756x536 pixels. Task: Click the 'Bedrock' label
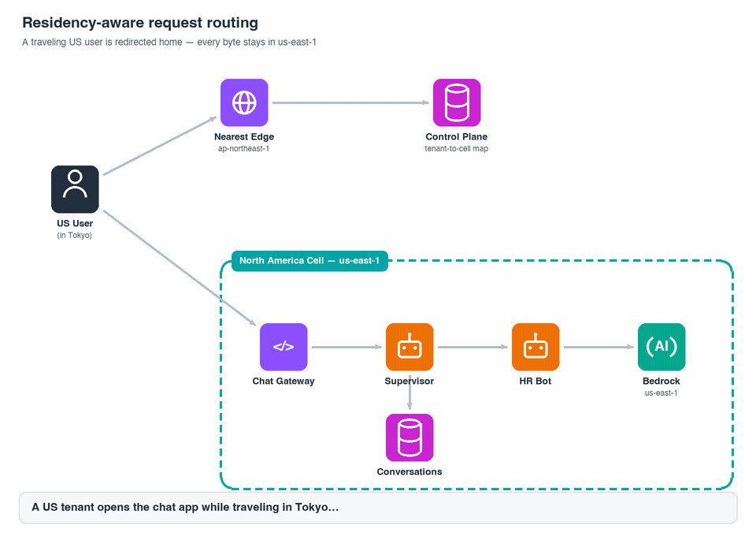tap(661, 382)
